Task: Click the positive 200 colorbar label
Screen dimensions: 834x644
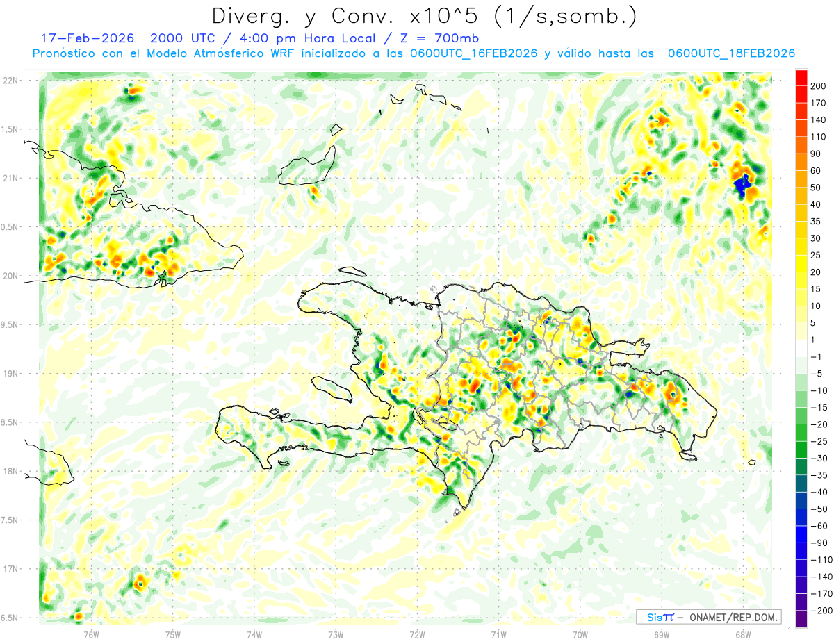Action: (818, 85)
